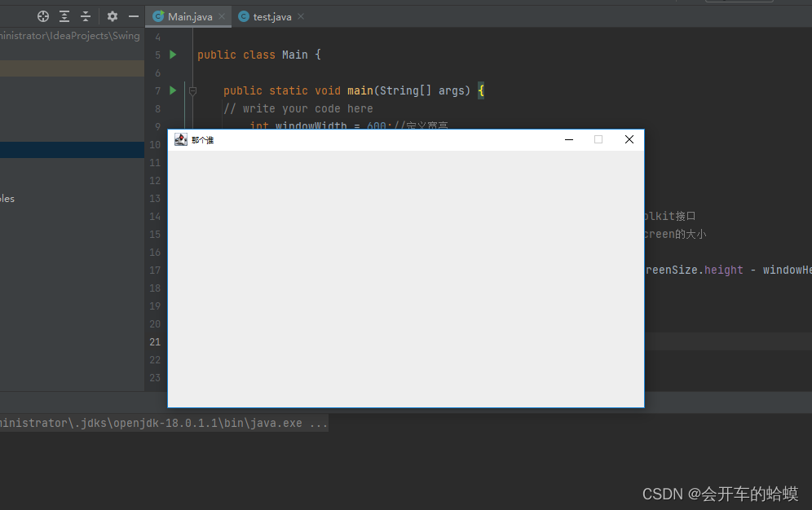The height and width of the screenshot is (510, 812).
Task: Click the Expand All icon in project toolbar
Action: [x=64, y=16]
